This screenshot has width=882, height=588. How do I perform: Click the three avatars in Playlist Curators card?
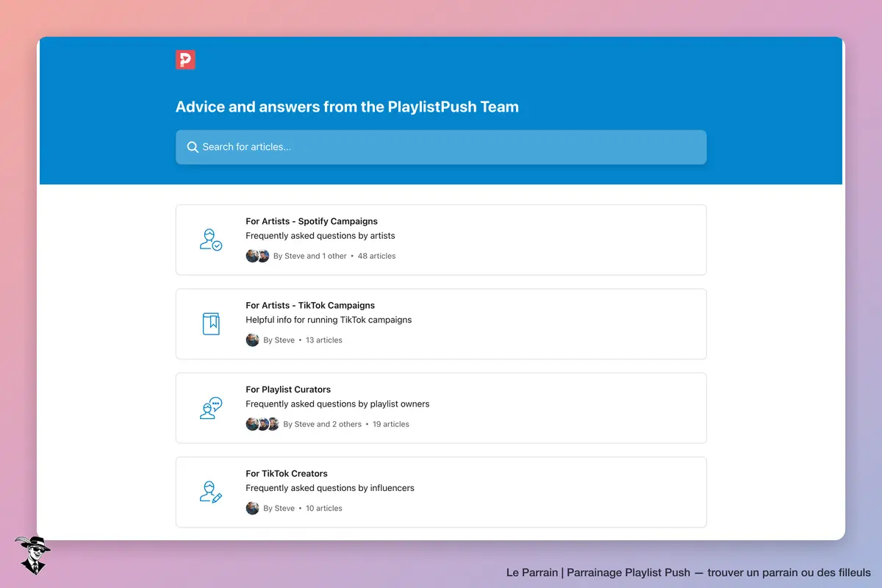[x=262, y=424]
